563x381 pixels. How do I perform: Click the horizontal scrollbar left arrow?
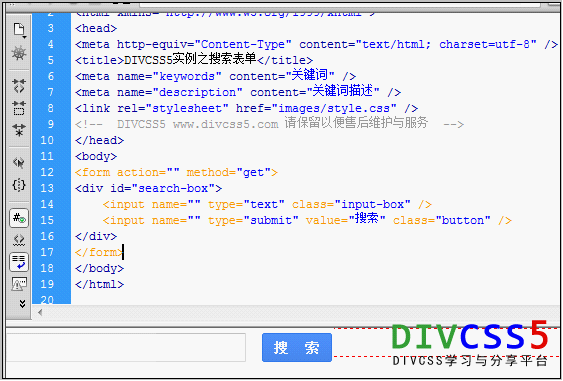point(40,312)
